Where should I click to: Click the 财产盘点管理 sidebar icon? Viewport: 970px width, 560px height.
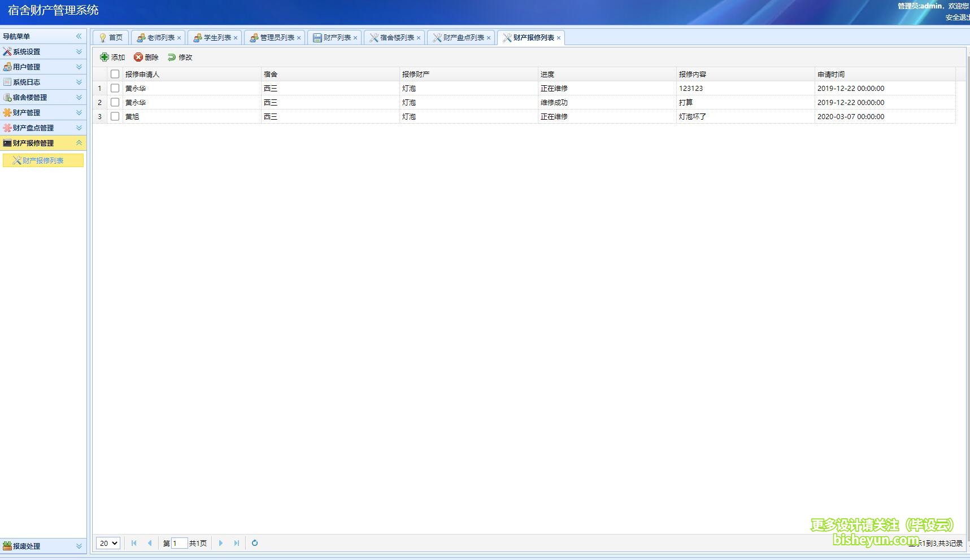pos(7,128)
